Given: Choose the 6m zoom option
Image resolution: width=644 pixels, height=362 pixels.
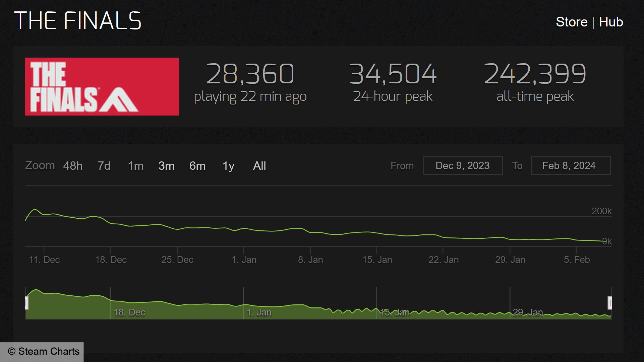Looking at the screenshot, I should (x=197, y=166).
